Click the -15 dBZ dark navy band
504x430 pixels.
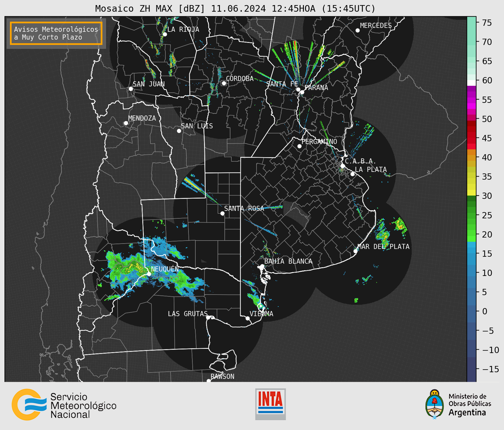click(x=471, y=369)
